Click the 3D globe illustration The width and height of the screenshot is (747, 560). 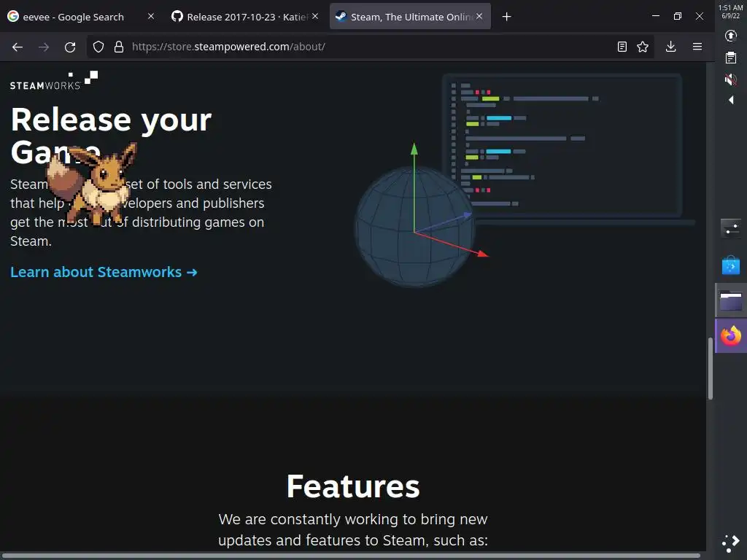(415, 226)
